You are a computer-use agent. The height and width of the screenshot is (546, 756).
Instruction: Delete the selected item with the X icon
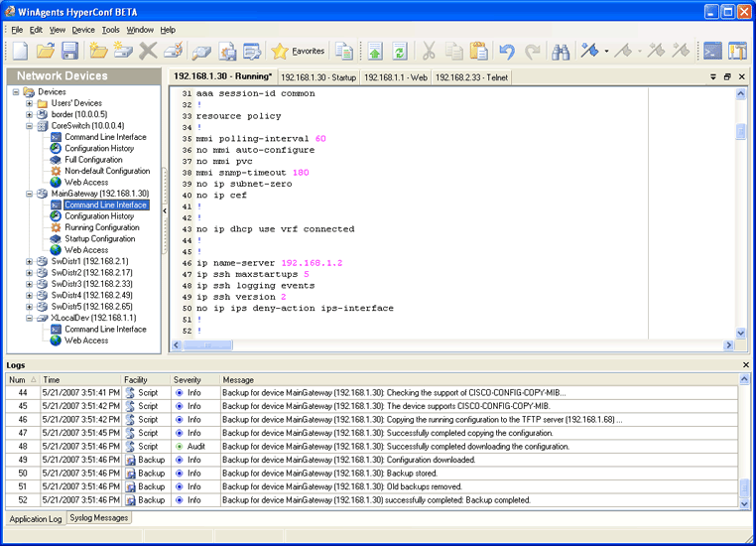[x=148, y=51]
